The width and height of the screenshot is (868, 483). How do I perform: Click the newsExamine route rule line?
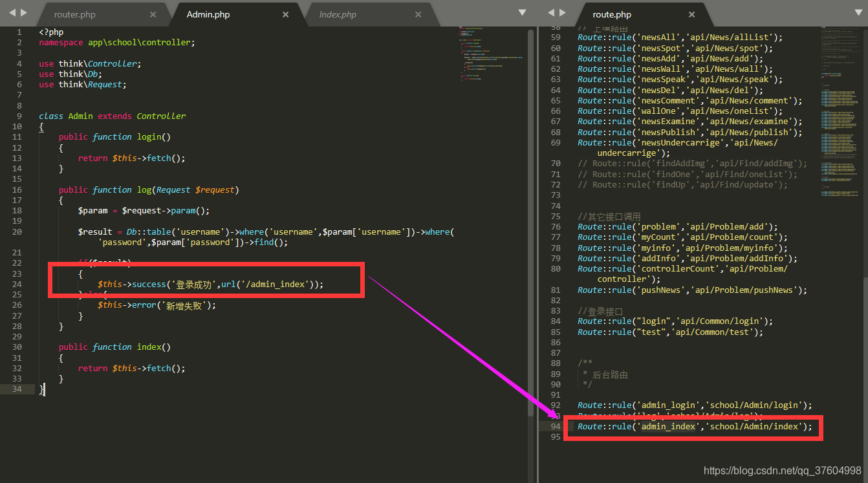pyautogui.click(x=689, y=121)
